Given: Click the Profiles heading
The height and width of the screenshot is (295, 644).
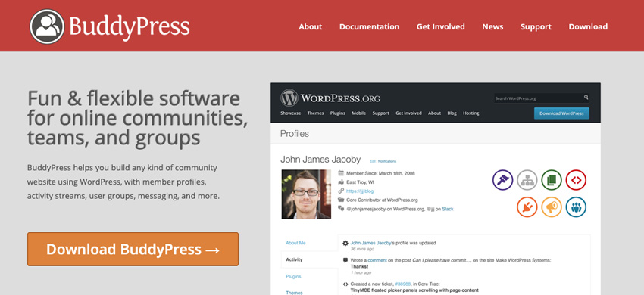Looking at the screenshot, I should point(295,133).
